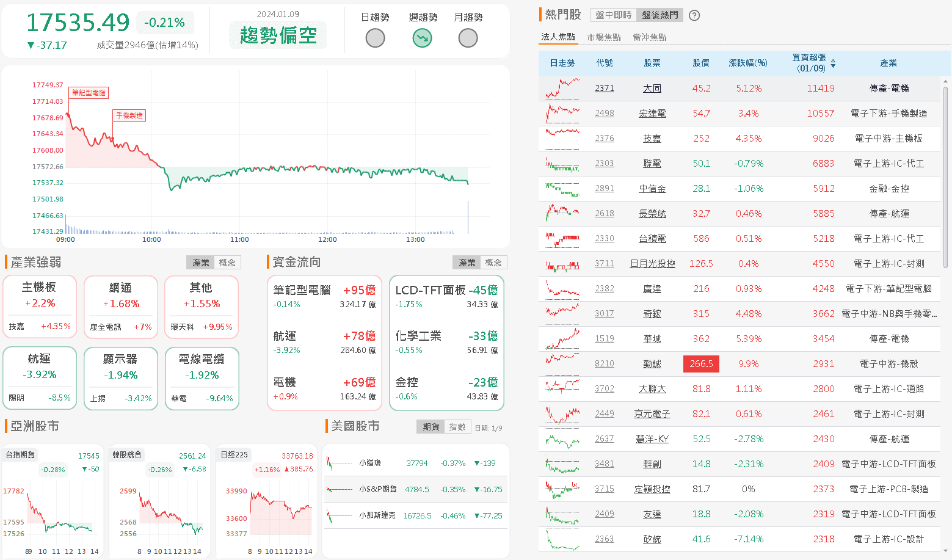Click the 筆記型電腦 marker on the index chart
Screen dimensions: 952x560
coord(89,93)
